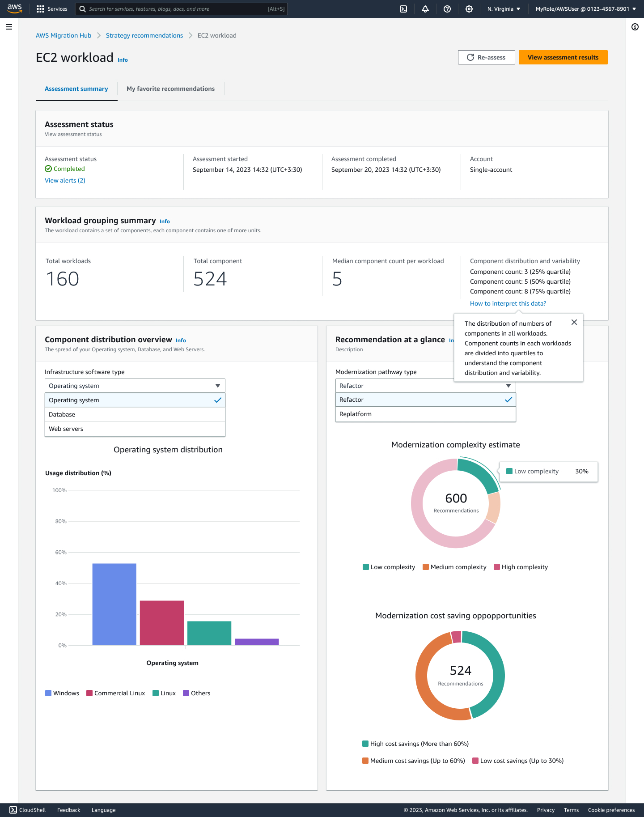Image resolution: width=644 pixels, height=817 pixels.
Task: Open the notifications bell
Action: [x=425, y=9]
